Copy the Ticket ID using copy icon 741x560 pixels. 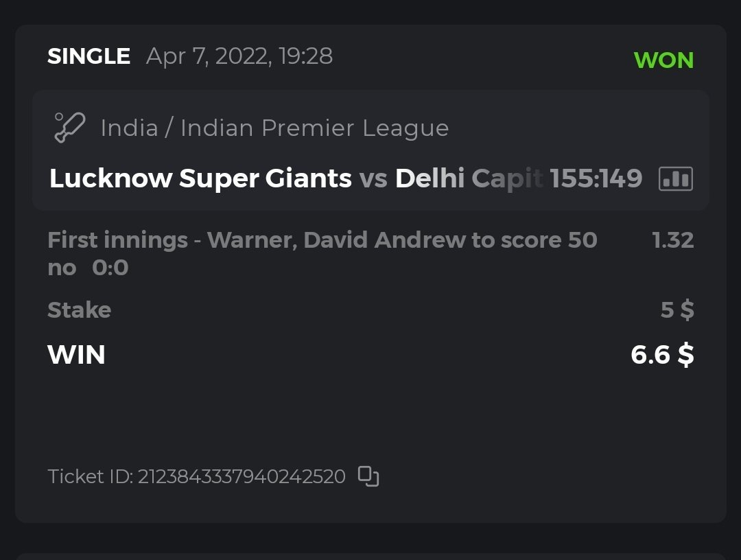tap(369, 476)
